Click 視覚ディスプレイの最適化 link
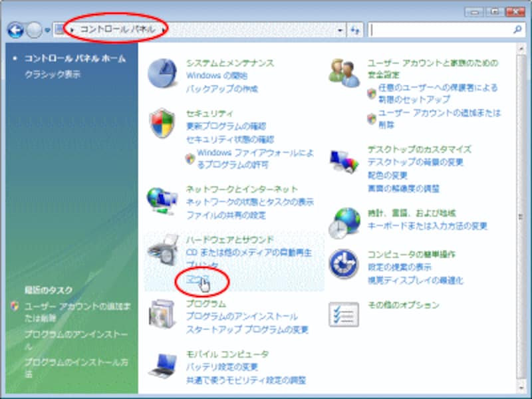Viewport: 532px width, 399px height. (x=416, y=280)
